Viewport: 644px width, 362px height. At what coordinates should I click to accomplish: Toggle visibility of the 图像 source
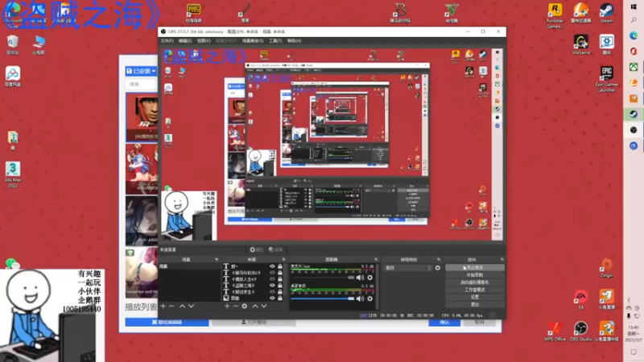[272, 298]
